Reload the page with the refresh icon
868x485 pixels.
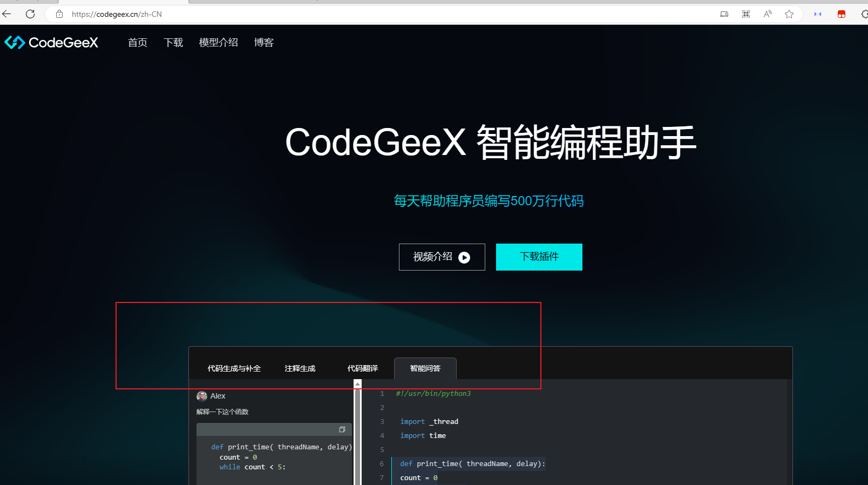pos(30,14)
